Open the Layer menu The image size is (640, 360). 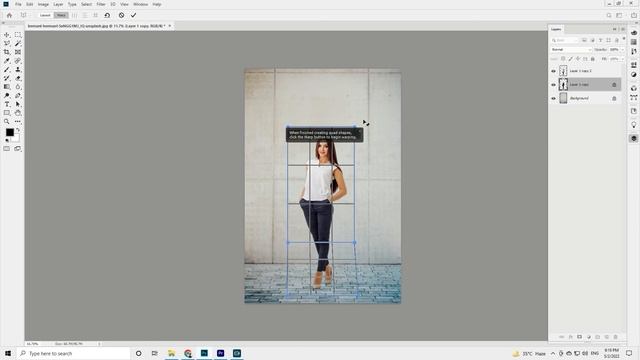pyautogui.click(x=58, y=4)
